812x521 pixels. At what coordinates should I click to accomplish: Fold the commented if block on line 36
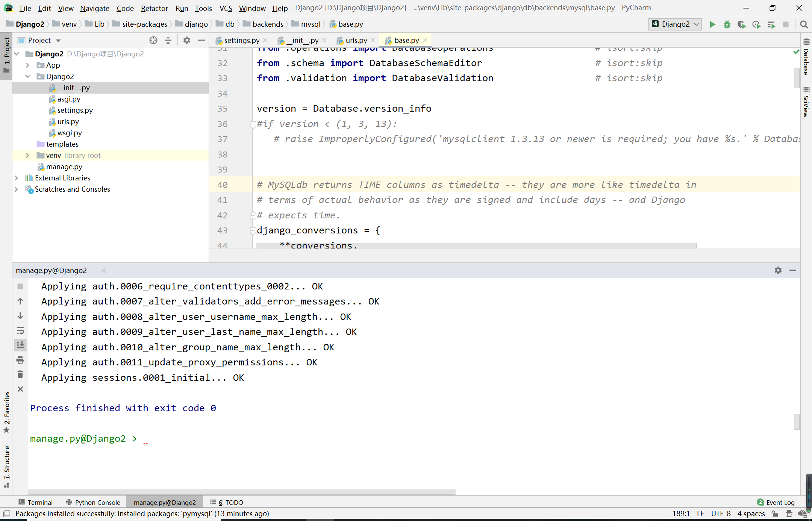point(253,124)
